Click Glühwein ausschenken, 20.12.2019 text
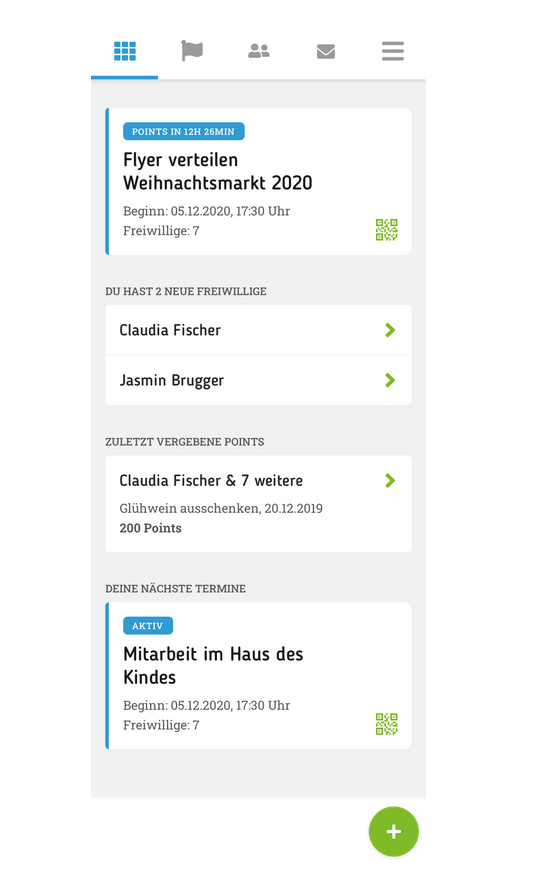 tap(221, 509)
